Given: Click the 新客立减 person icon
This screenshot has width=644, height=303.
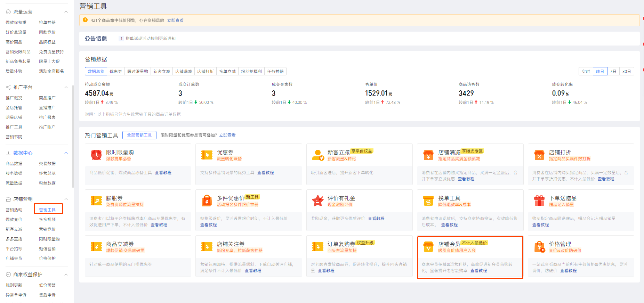Looking at the screenshot, I should 318,155.
